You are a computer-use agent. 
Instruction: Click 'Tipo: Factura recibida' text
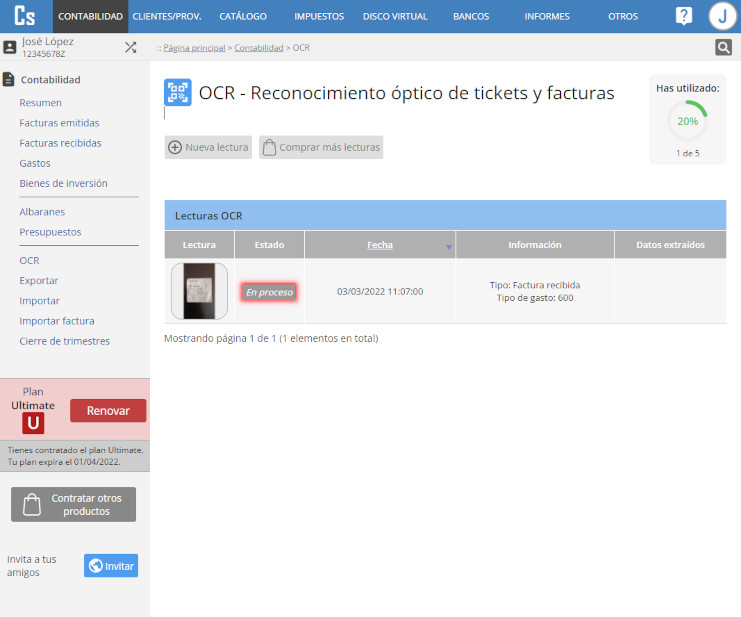click(x=535, y=285)
